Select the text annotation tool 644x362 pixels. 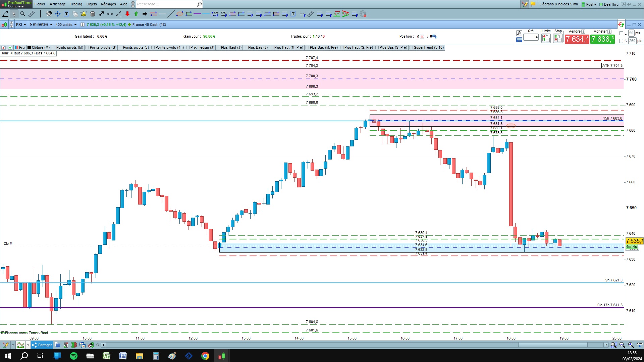66,14
